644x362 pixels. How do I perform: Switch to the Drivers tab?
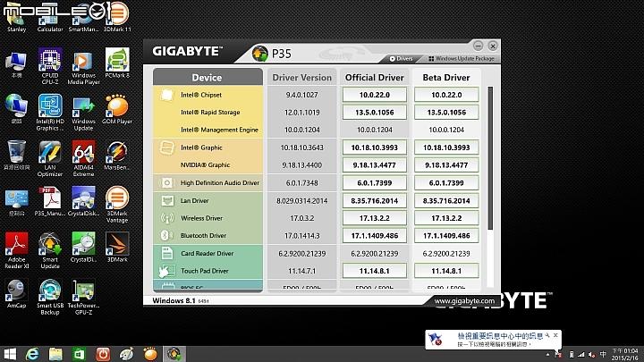click(401, 59)
